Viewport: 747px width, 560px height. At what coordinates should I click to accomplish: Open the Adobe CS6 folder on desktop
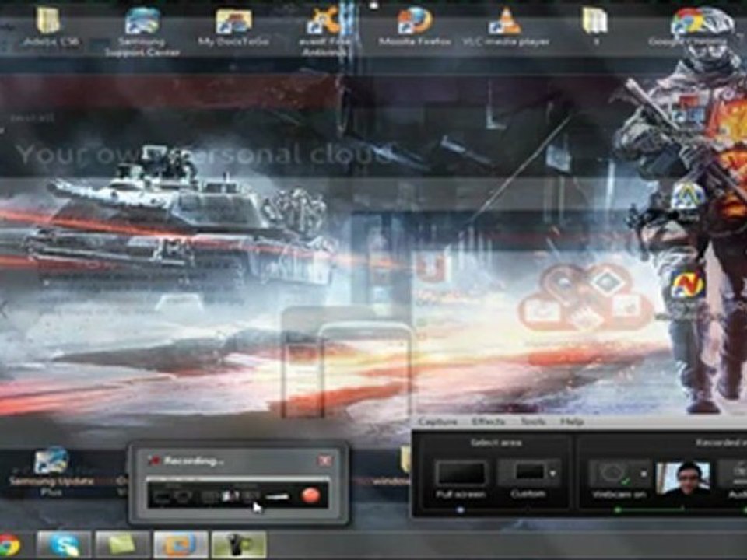[48, 26]
